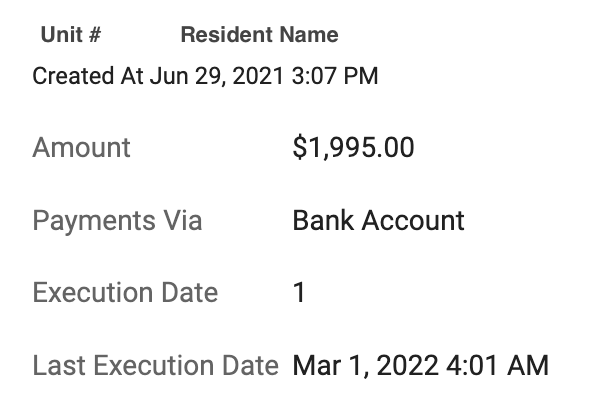The height and width of the screenshot is (412, 602).
Task: Select the Mar 1, 2022 execution date
Action: tap(365, 366)
